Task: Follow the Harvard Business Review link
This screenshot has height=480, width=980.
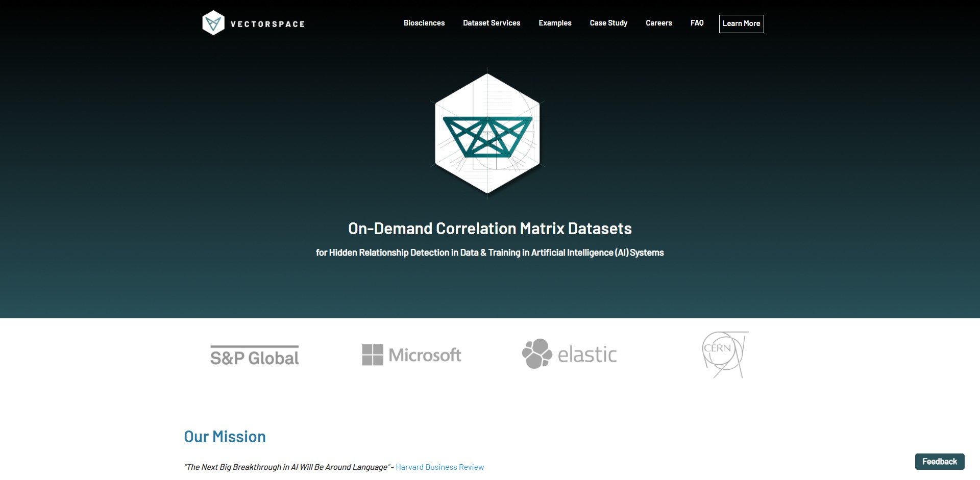Action: (439, 467)
